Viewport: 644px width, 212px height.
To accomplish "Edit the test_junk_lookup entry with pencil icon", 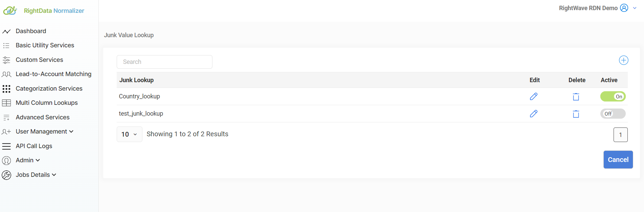I will click(534, 114).
